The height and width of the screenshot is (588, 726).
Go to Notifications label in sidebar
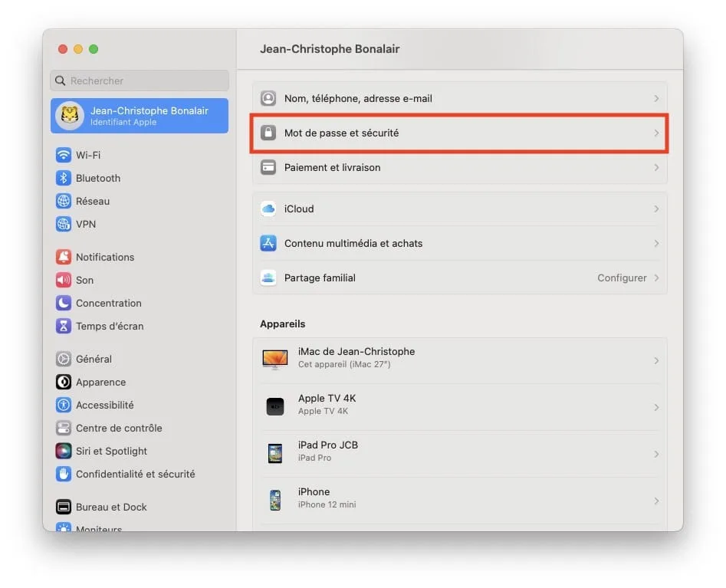105,257
